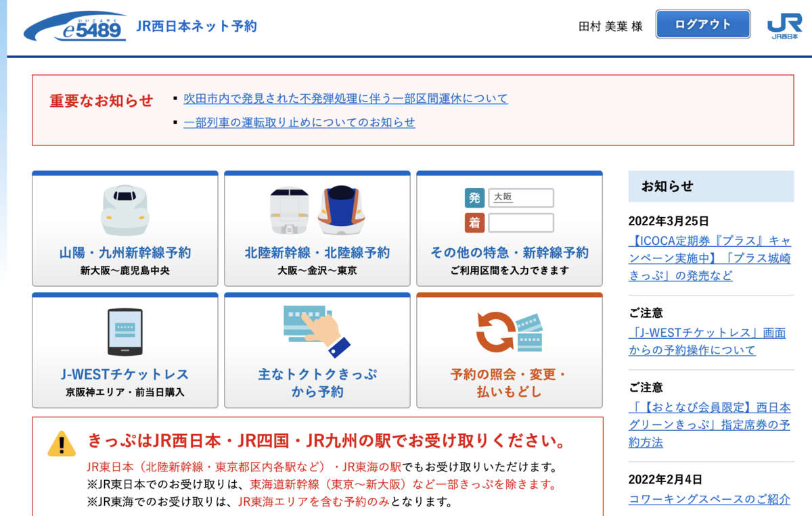Click the hand-pointing-at-tickets icon

coord(317,331)
